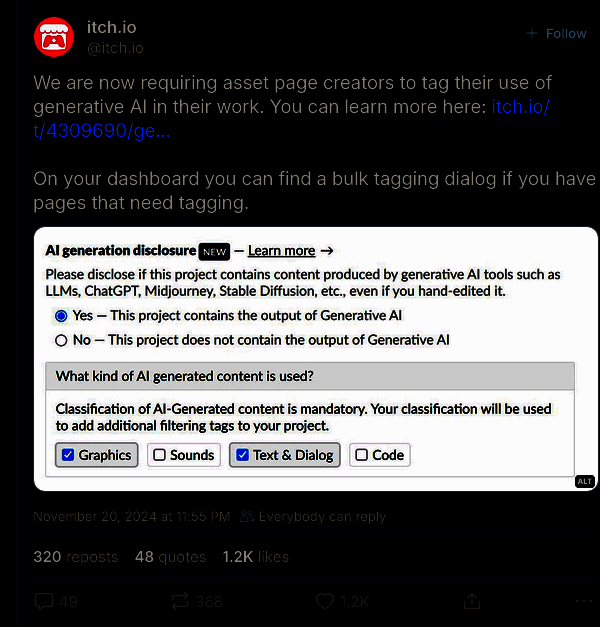Enable the Code checkbox

tap(362, 455)
